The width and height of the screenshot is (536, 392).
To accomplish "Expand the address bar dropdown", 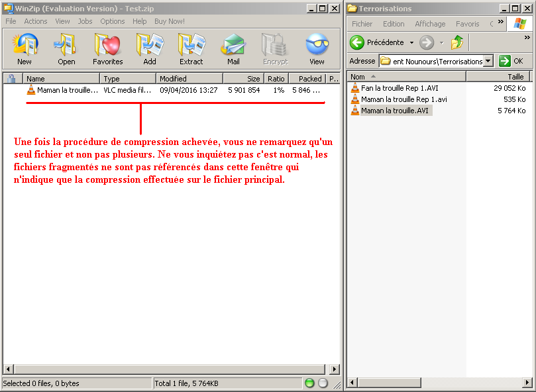I will (488, 61).
